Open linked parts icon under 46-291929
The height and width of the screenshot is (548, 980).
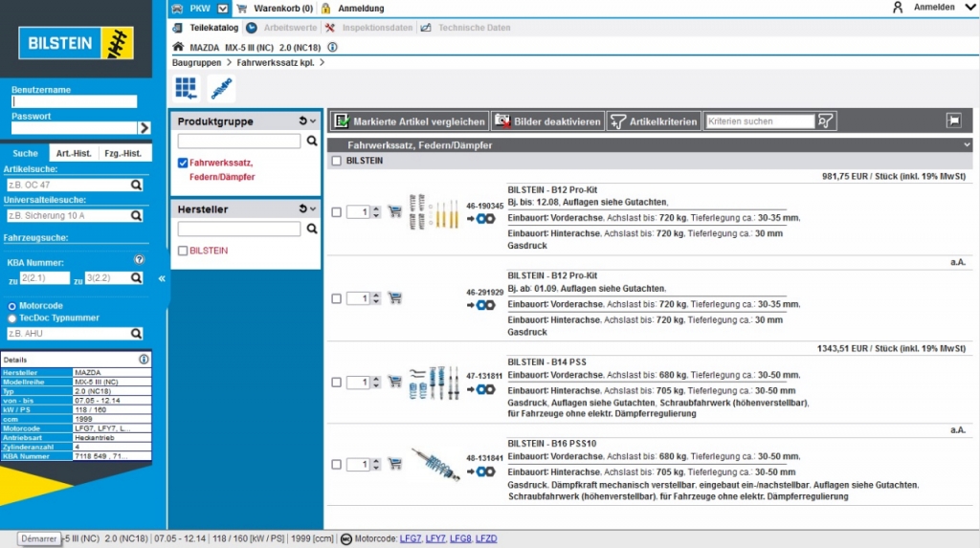click(481, 305)
